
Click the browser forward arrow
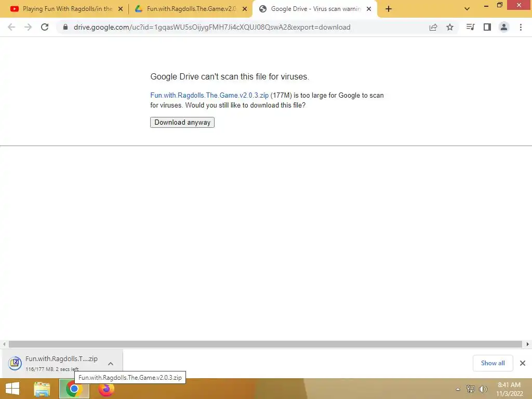tap(28, 27)
